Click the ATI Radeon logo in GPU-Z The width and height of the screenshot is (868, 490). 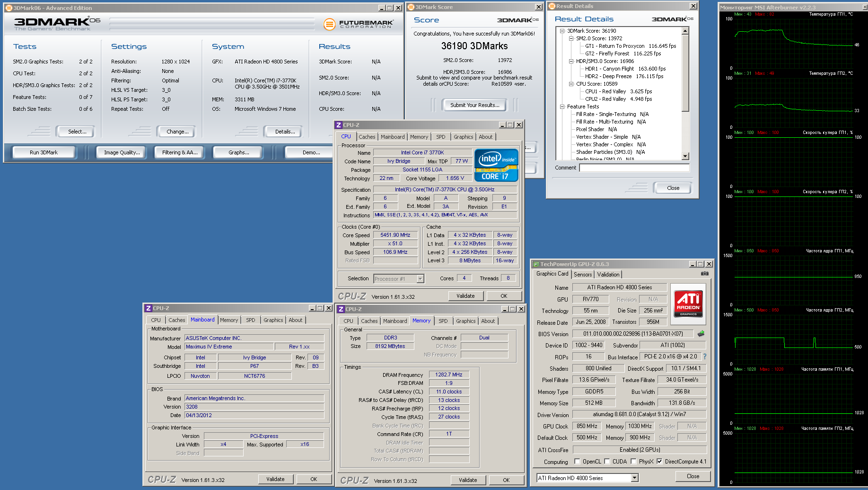(x=688, y=303)
